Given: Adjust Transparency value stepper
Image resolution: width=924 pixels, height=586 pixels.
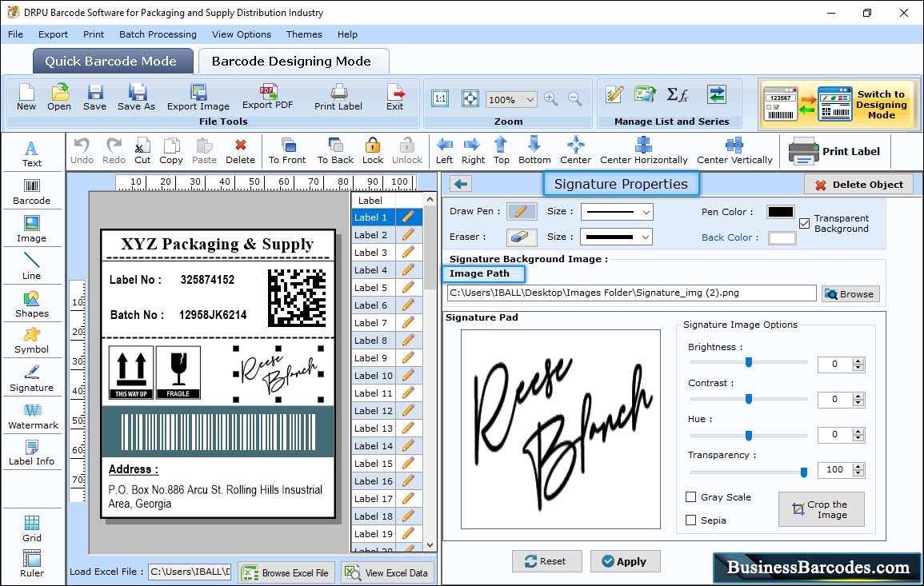Looking at the screenshot, I should click(x=858, y=470).
